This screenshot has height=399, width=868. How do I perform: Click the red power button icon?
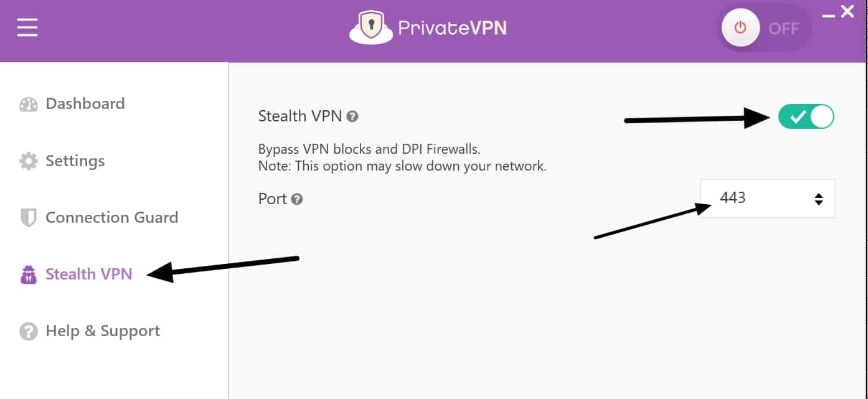click(x=740, y=29)
